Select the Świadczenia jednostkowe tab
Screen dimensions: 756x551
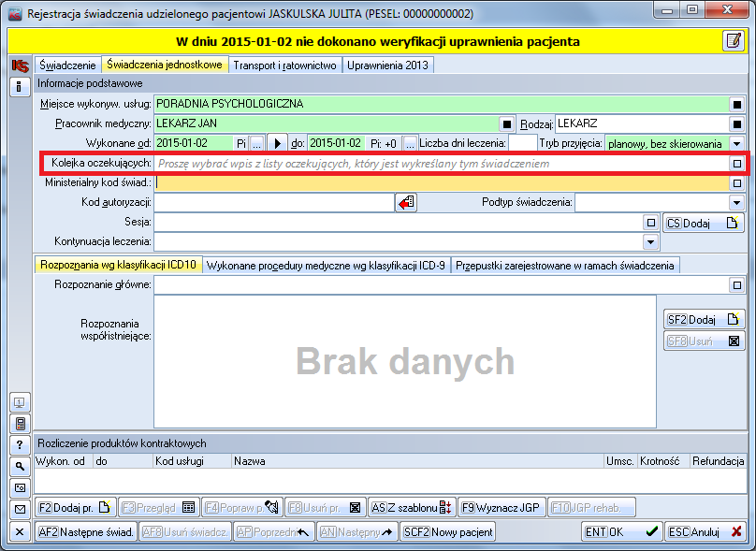pyautogui.click(x=165, y=65)
